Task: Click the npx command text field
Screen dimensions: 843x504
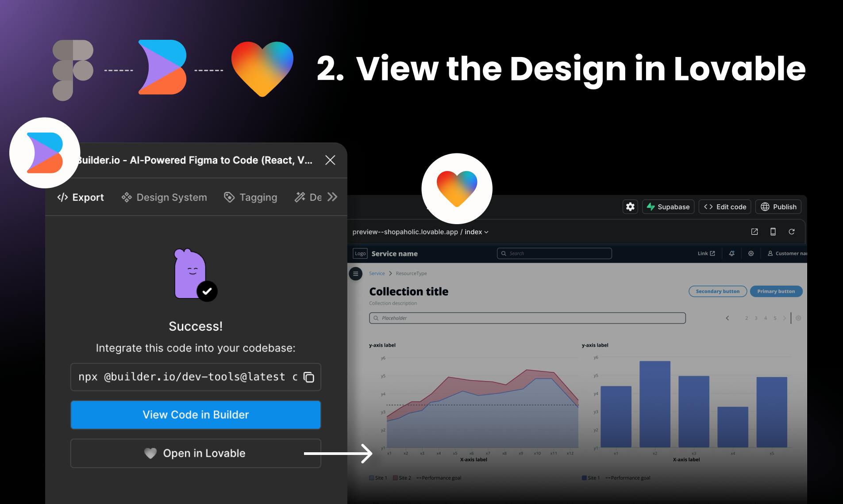Action: pos(196,377)
